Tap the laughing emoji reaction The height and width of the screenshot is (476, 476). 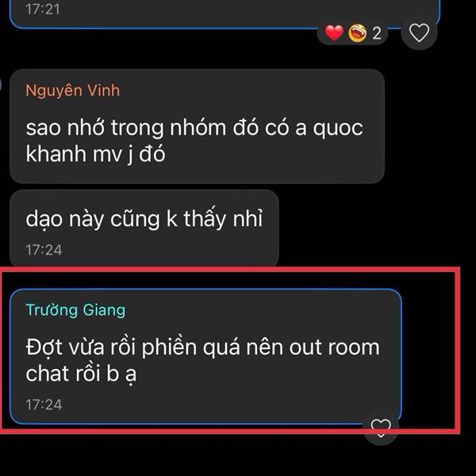coord(357,33)
